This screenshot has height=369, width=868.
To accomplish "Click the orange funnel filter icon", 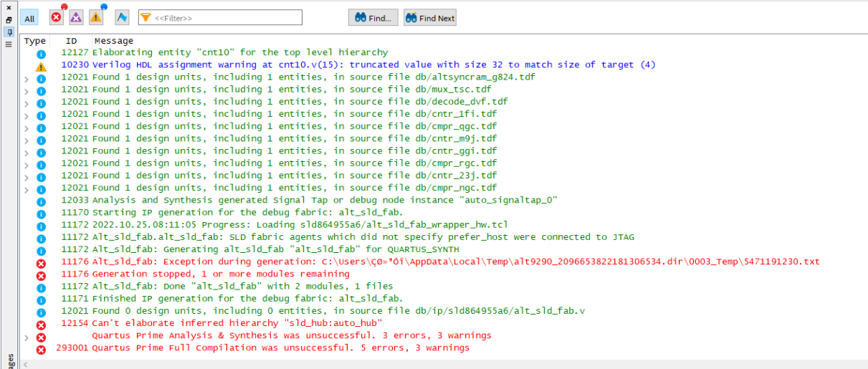I will click(x=146, y=18).
